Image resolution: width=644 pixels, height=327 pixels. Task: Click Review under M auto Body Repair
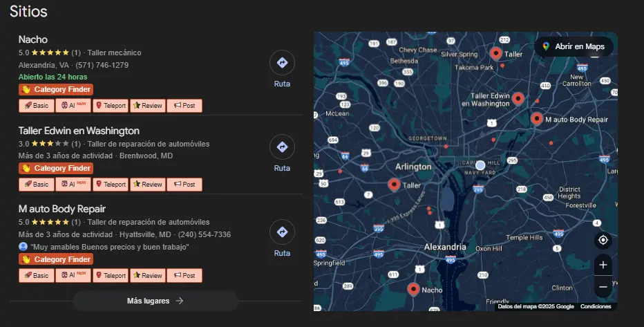pos(148,276)
